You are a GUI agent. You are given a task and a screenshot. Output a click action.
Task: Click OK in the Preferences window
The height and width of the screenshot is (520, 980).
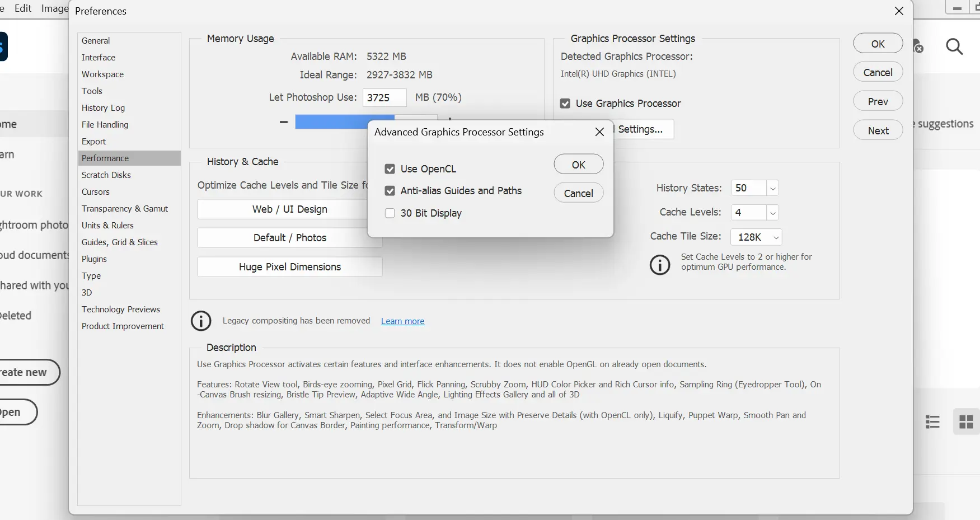878,44
